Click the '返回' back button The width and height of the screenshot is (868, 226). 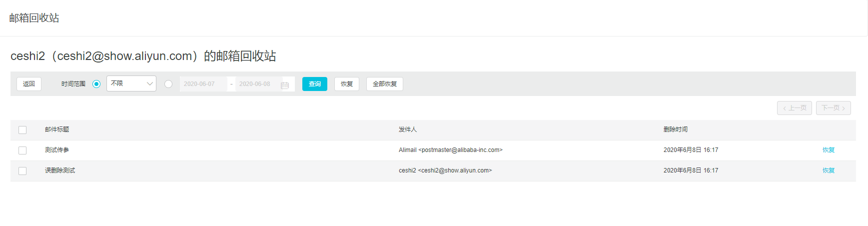pos(29,84)
